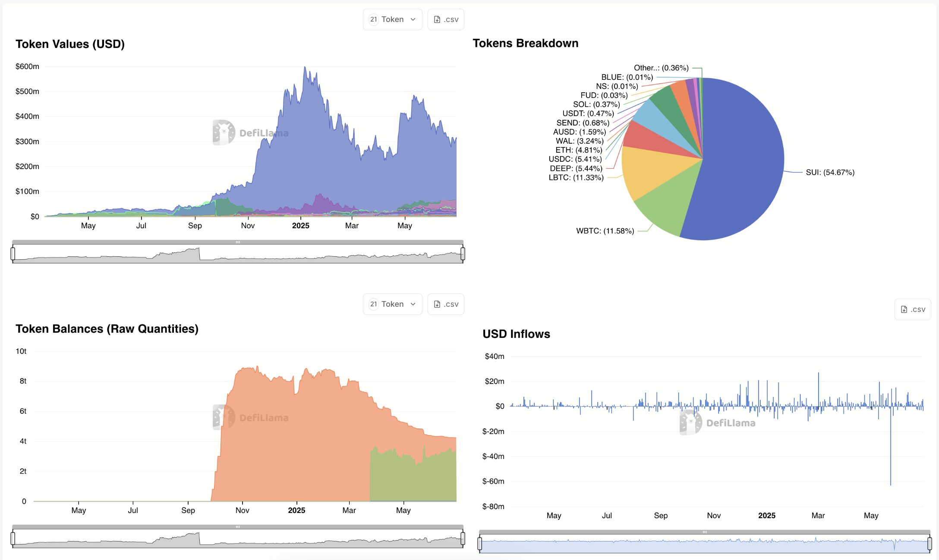Click USD Inflows range slider left handle
Image resolution: width=939 pixels, height=560 pixels.
[x=480, y=544]
